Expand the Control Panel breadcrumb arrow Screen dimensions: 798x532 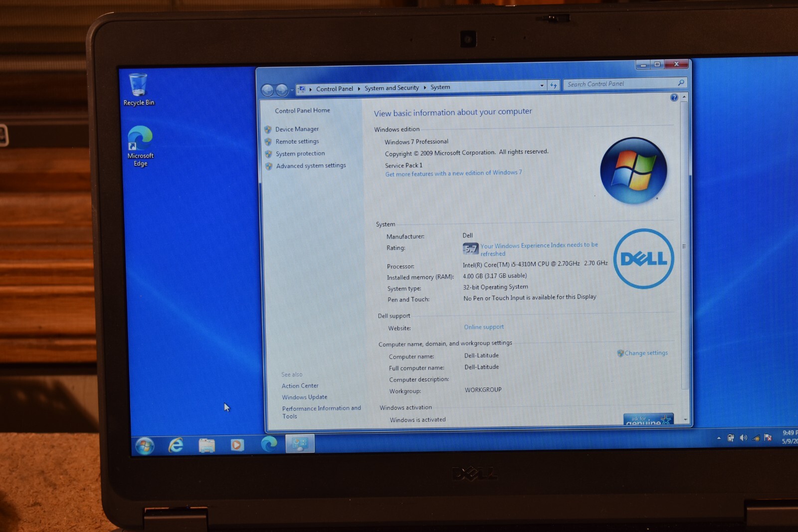click(359, 89)
